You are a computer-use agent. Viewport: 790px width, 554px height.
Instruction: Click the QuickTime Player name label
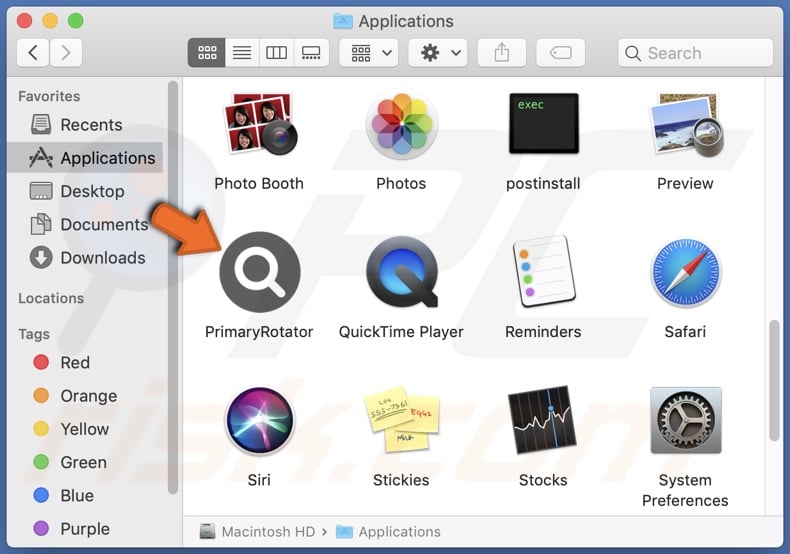click(x=401, y=332)
